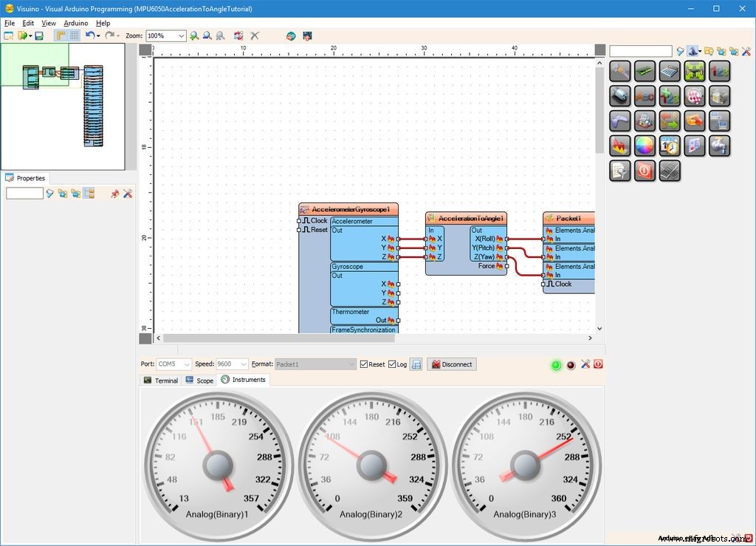Open the Arduino board category icon

coord(645,71)
